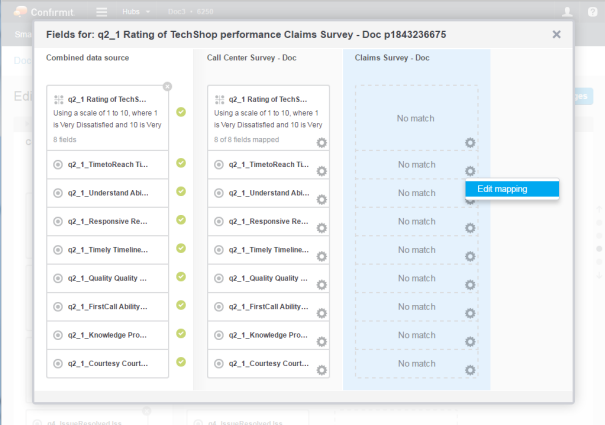
Task: Click the Confirmit logo link
Action: (43, 12)
